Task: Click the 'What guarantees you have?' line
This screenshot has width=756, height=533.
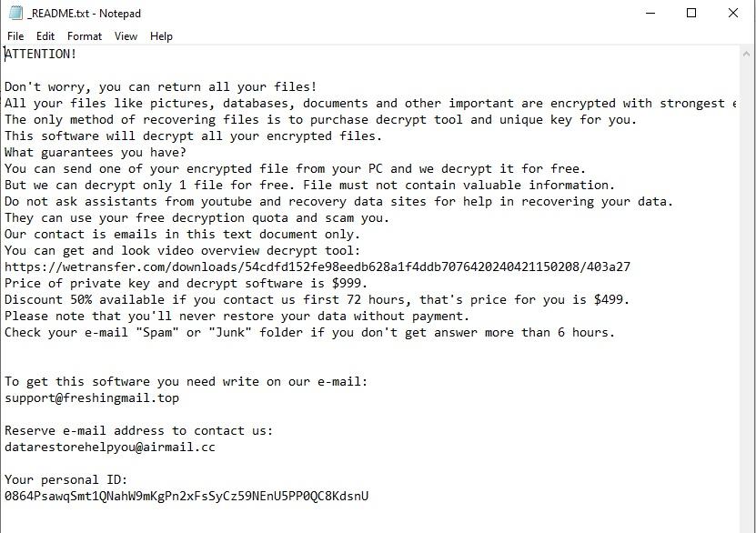Action: (x=96, y=152)
